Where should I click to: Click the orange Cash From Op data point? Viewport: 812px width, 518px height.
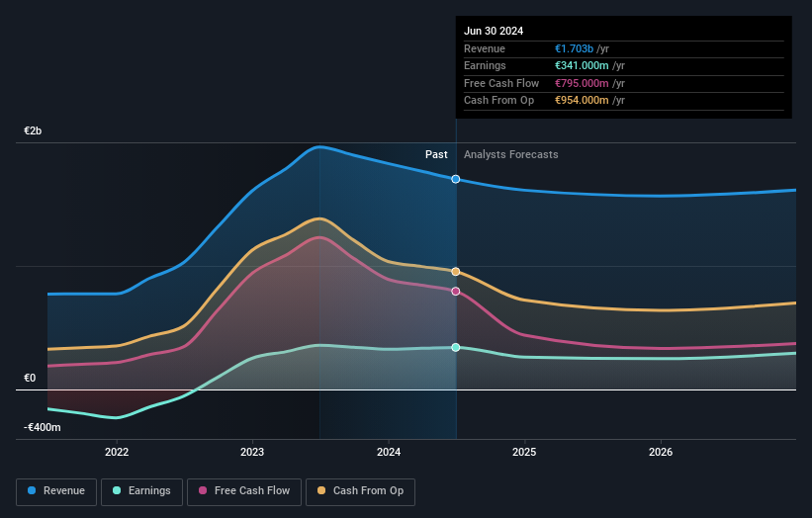point(456,272)
